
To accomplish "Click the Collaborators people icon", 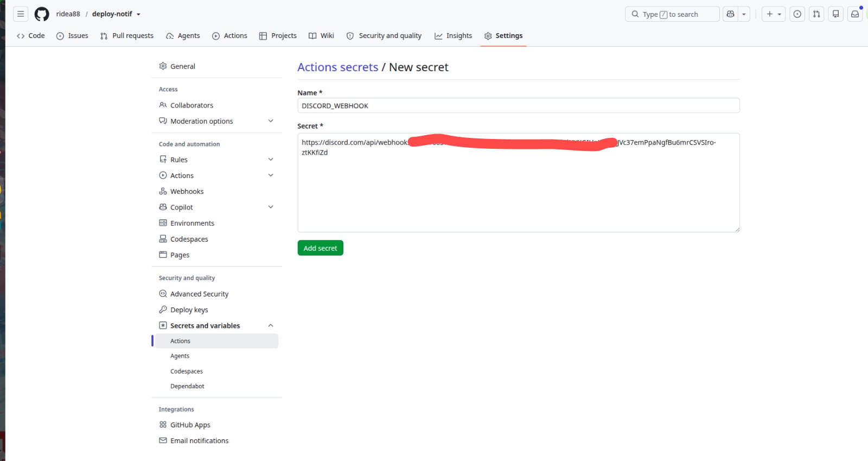I will click(x=163, y=105).
